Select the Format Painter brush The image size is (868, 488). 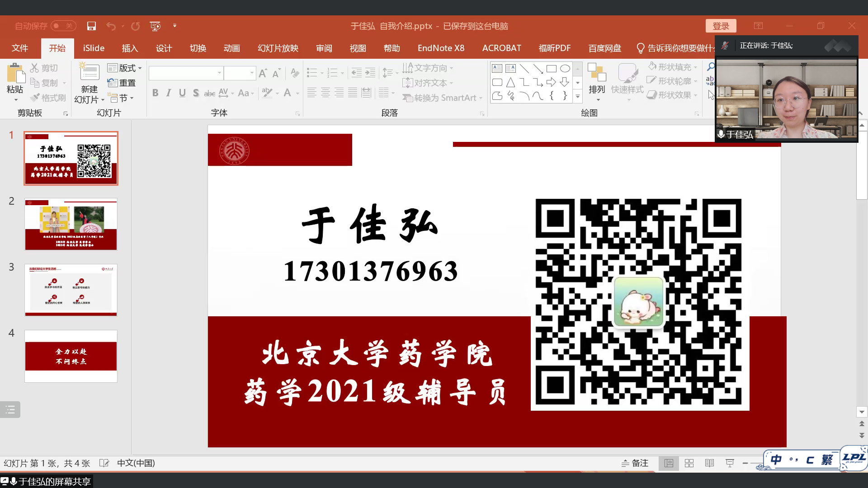34,98
